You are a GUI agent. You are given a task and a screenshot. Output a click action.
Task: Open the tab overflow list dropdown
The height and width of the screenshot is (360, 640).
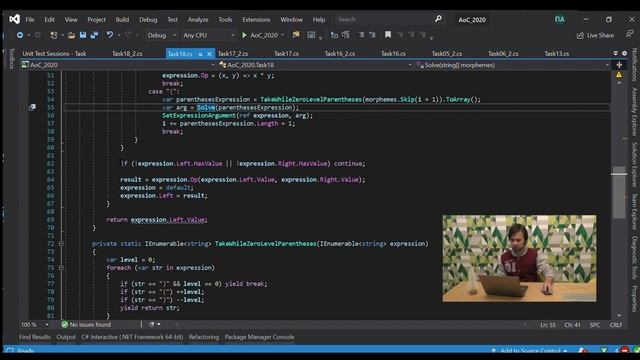click(616, 53)
